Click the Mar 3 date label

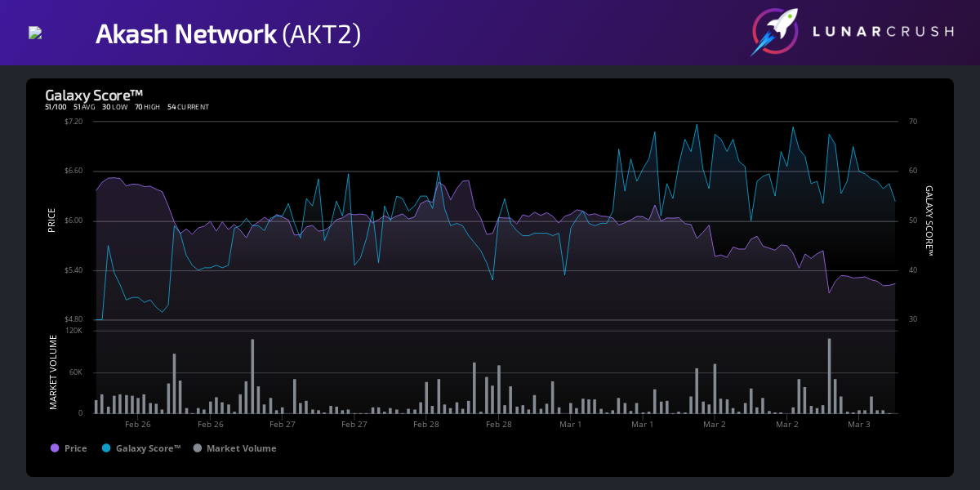[859, 425]
